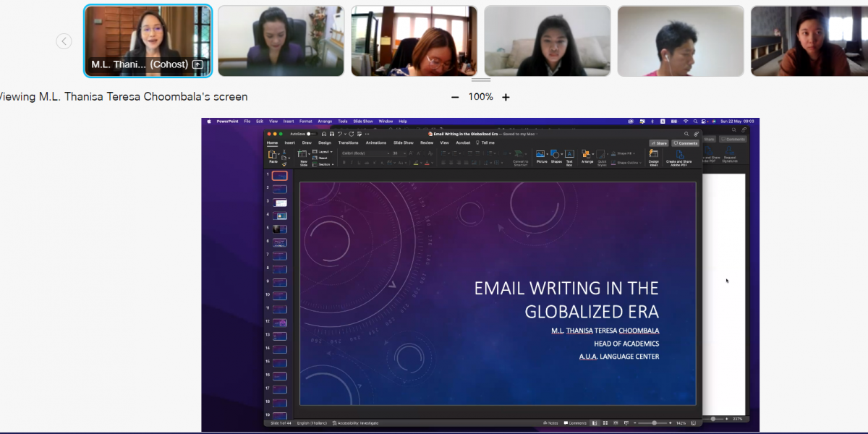Open the File menu in macOS menu bar
Screen dimensions: 868x434
click(x=247, y=122)
